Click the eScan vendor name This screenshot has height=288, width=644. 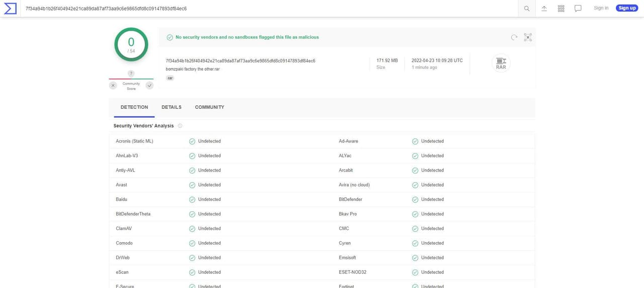(122, 272)
